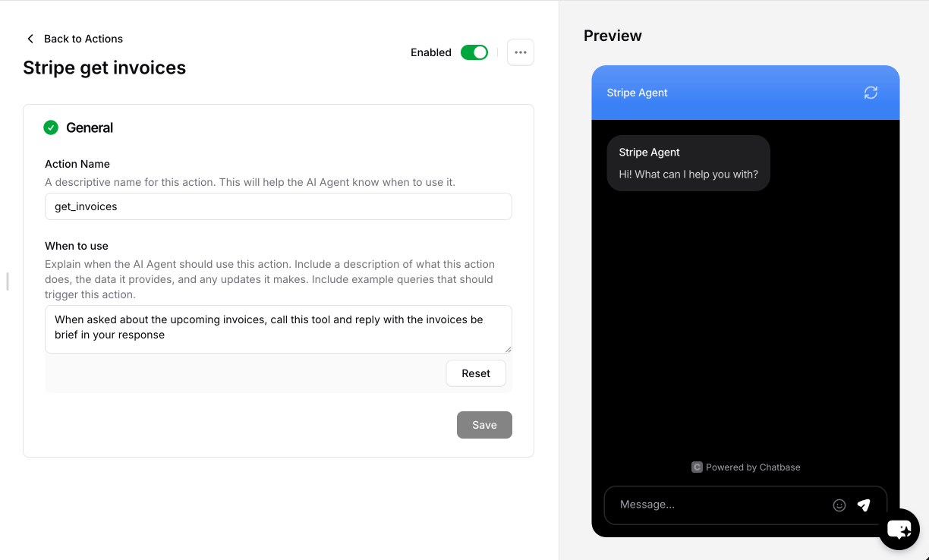Screen dimensions: 929x560
Task: Click the When to use helper paragraph
Action: (x=270, y=279)
